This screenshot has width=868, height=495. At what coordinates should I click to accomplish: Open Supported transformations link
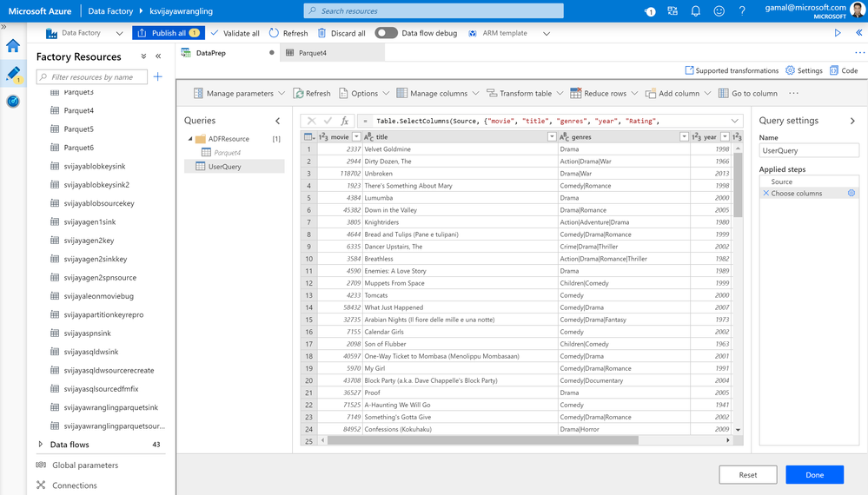coord(732,71)
